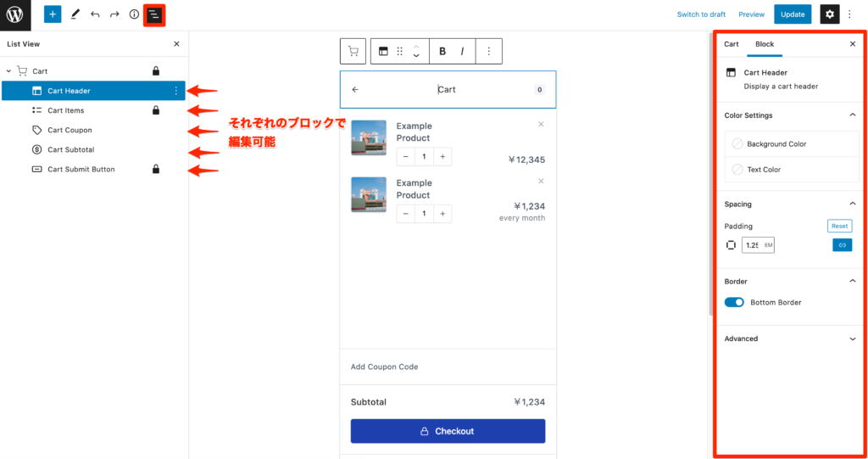Click the WordPress logo
This screenshot has width=868, height=459.
15,15
